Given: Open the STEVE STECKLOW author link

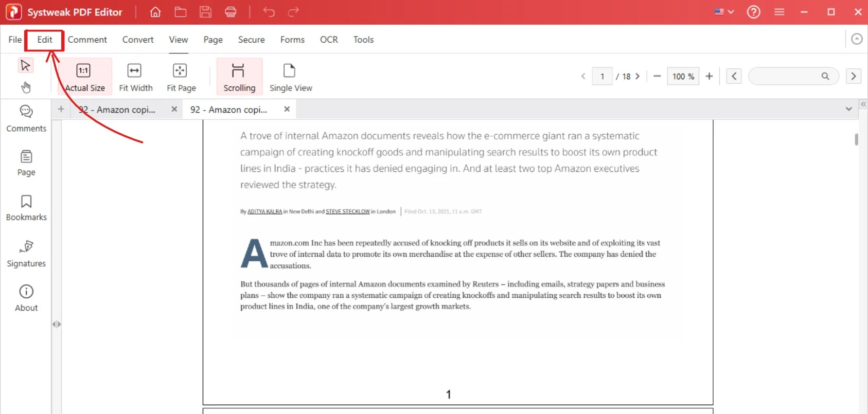Looking at the screenshot, I should pos(348,211).
